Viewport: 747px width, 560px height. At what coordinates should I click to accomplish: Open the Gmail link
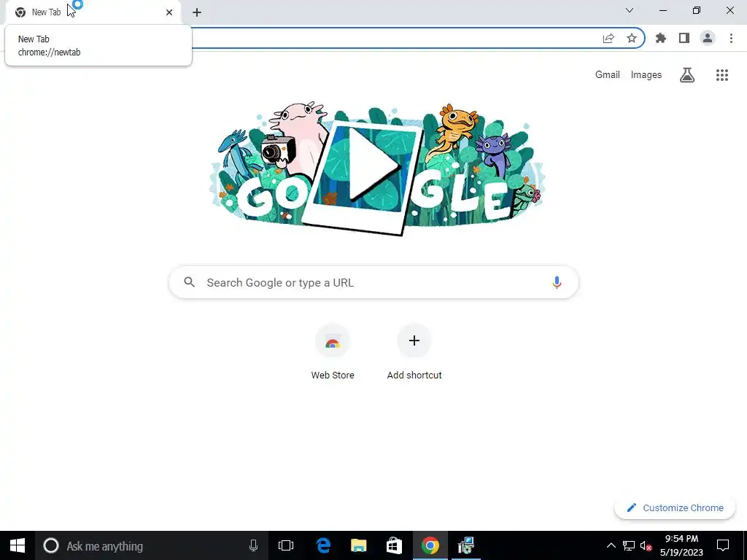[608, 75]
